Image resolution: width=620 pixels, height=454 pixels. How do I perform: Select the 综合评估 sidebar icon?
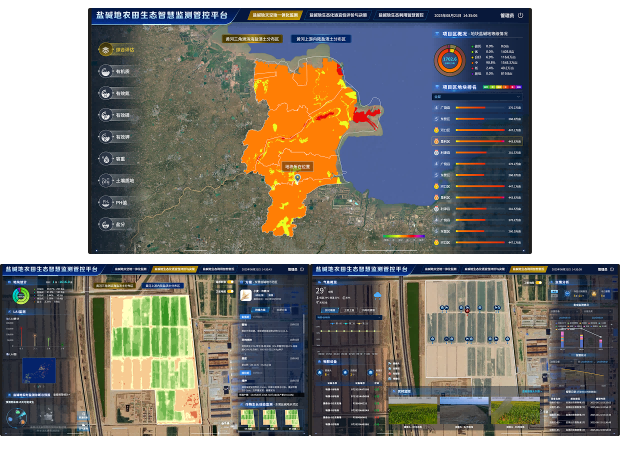(106, 49)
